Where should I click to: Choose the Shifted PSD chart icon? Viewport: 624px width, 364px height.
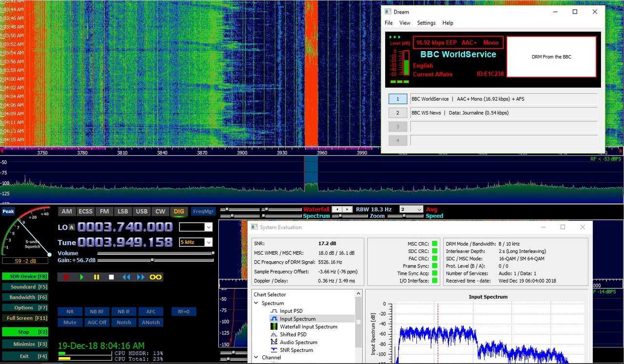274,334
